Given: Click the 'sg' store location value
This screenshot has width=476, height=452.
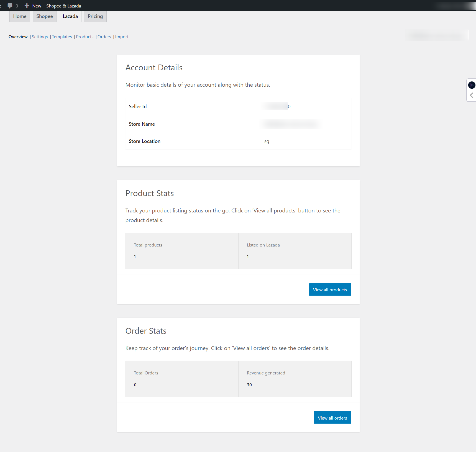Looking at the screenshot, I should tap(267, 142).
